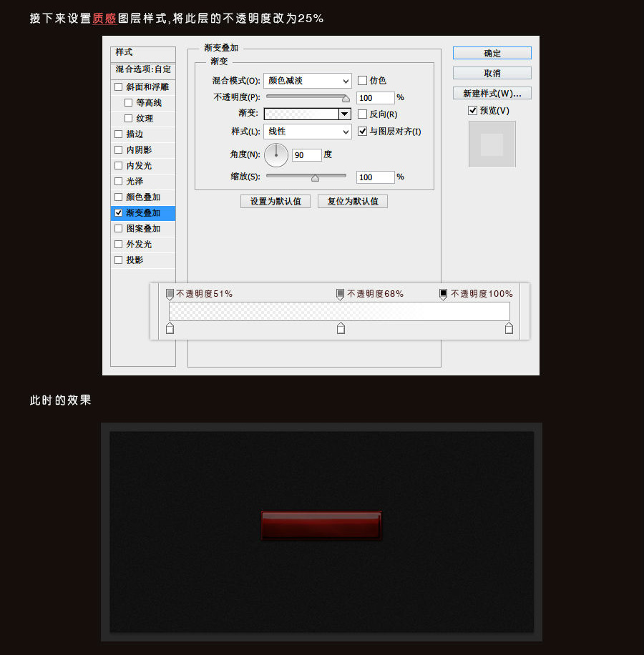The height and width of the screenshot is (655, 644).
Task: Click the style preview thumbnail
Action: pos(492,144)
